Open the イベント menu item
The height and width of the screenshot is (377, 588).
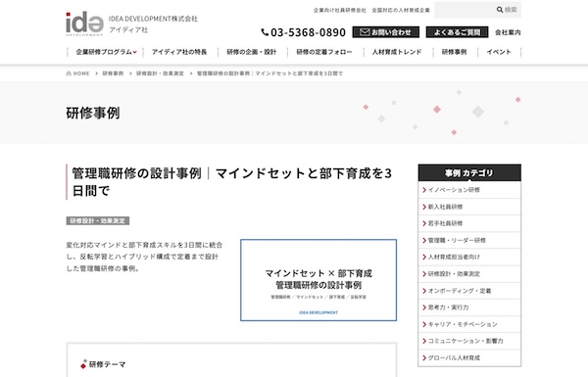499,52
